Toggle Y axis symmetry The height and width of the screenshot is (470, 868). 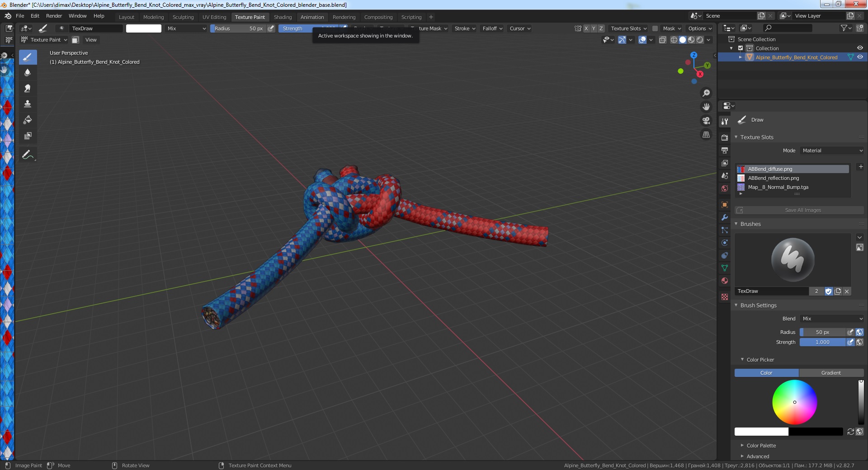[x=594, y=28]
